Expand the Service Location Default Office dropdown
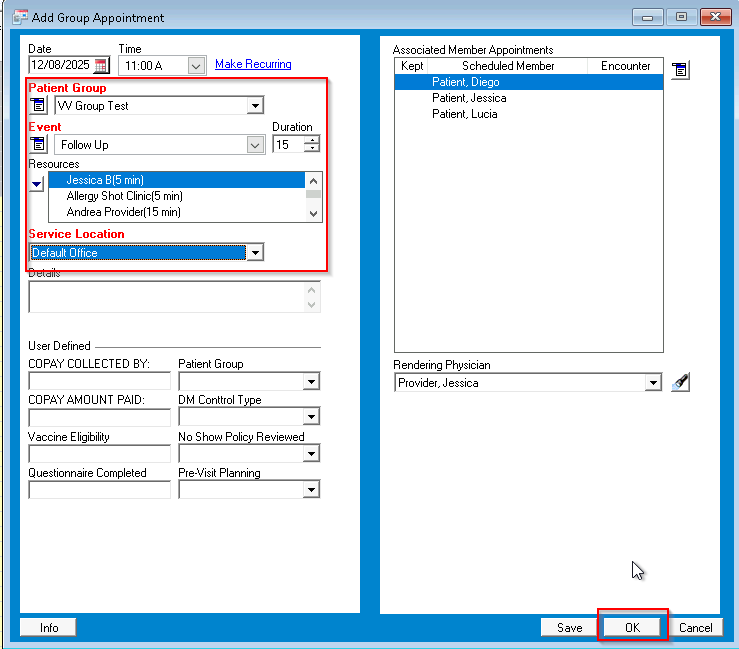 pyautogui.click(x=255, y=253)
